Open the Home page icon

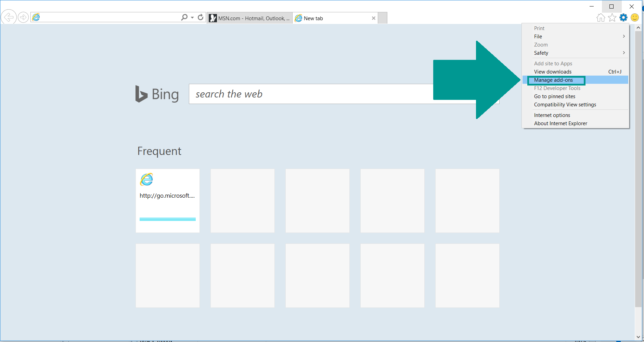pos(601,18)
